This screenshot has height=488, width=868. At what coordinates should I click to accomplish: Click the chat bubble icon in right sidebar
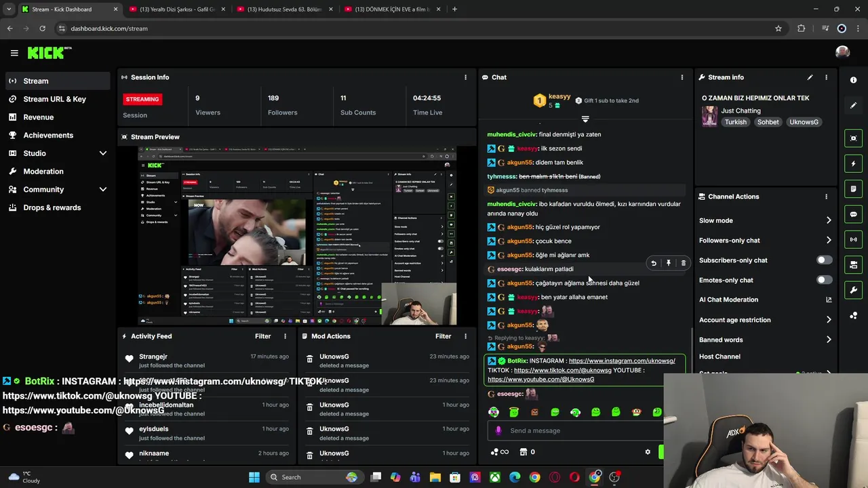853,214
